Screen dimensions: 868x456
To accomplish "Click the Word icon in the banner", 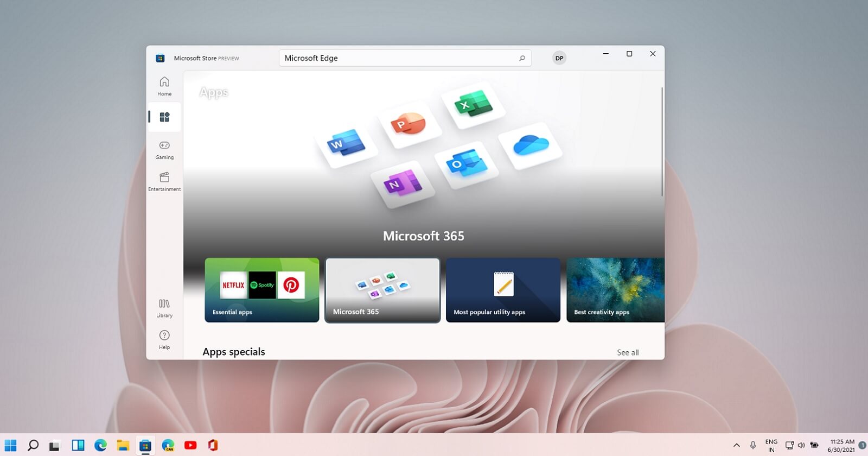I will (x=346, y=143).
